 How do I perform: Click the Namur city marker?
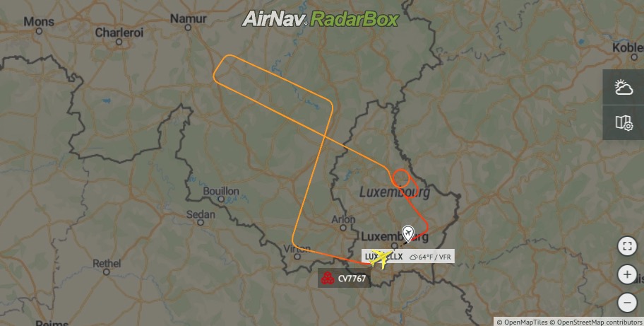188,28
